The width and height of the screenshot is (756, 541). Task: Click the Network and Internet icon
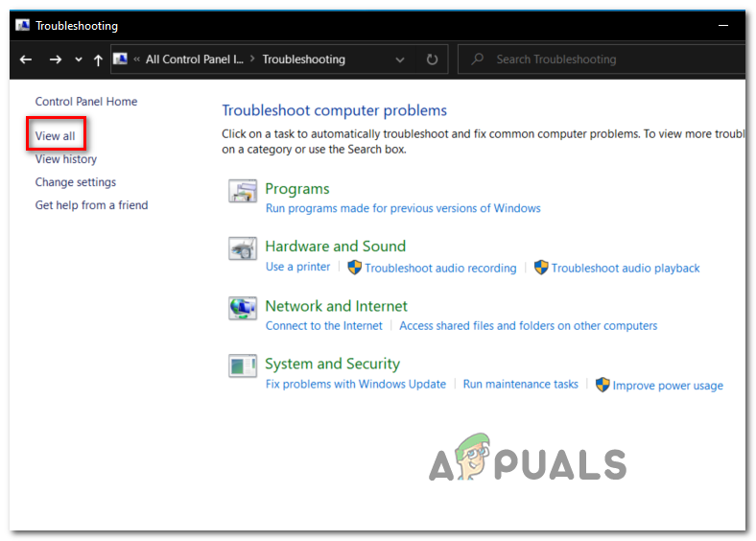coord(243,308)
